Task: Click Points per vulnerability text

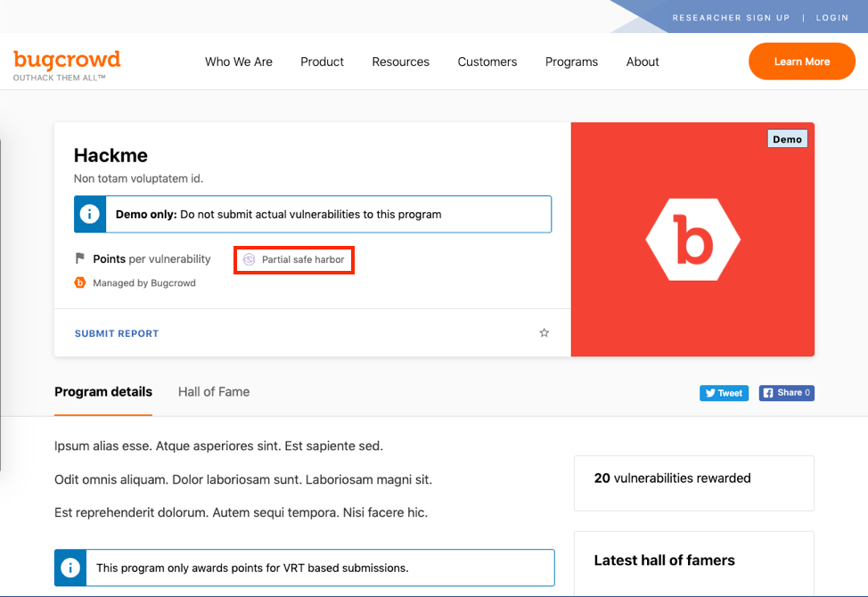Action: (x=151, y=259)
